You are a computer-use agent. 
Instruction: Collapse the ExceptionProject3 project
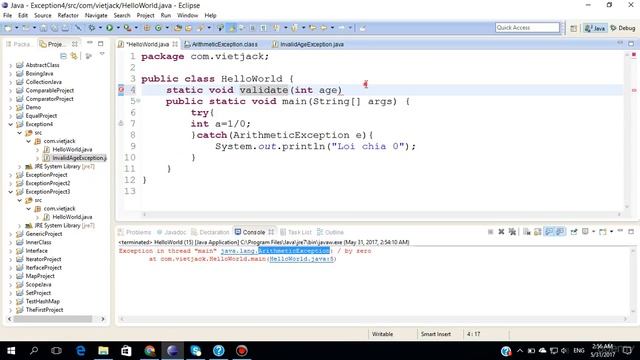tap(11, 191)
